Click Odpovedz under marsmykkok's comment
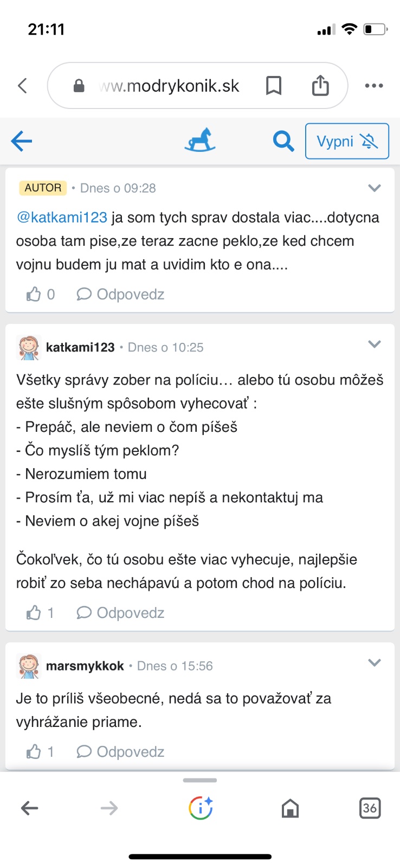Image resolution: width=400 pixels, height=868 pixels. tap(121, 752)
